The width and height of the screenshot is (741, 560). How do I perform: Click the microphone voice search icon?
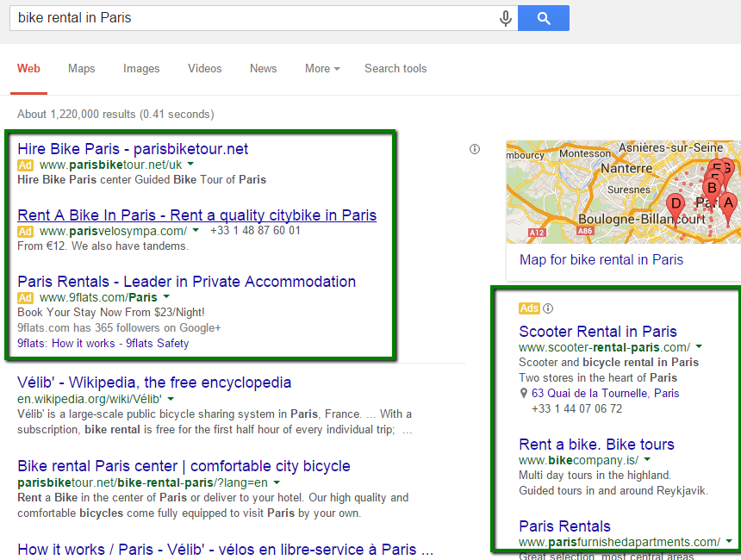505,18
